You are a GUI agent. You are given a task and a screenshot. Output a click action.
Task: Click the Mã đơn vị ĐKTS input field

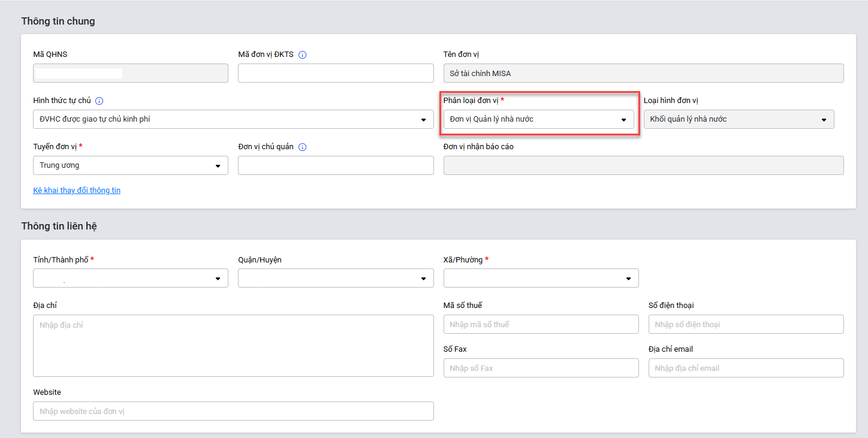tap(336, 73)
